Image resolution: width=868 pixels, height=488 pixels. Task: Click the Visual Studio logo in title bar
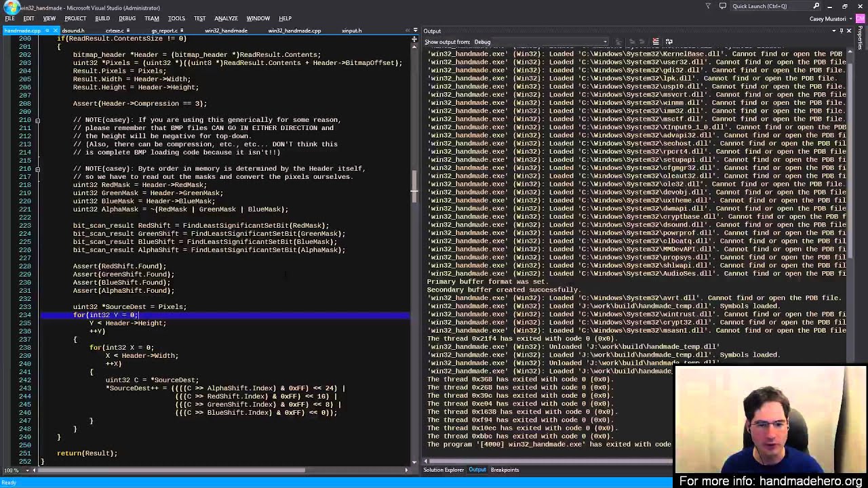(x=12, y=7)
